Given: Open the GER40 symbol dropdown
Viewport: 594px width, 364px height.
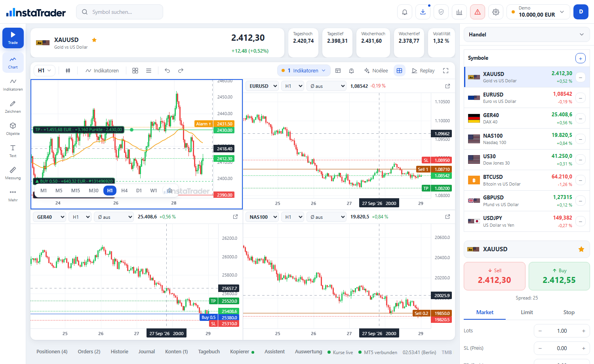Looking at the screenshot, I should point(50,217).
